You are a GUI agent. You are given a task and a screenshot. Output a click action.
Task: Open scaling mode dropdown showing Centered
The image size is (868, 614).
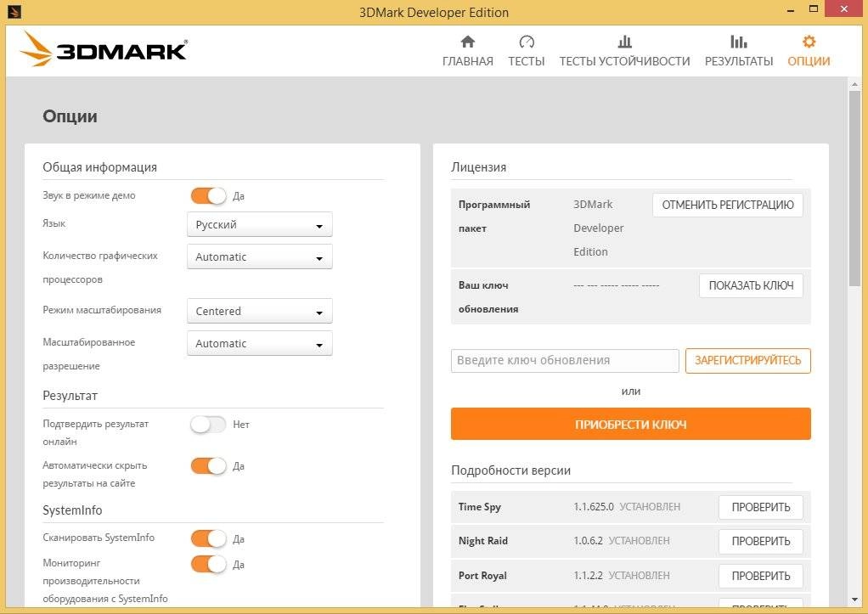coord(260,311)
